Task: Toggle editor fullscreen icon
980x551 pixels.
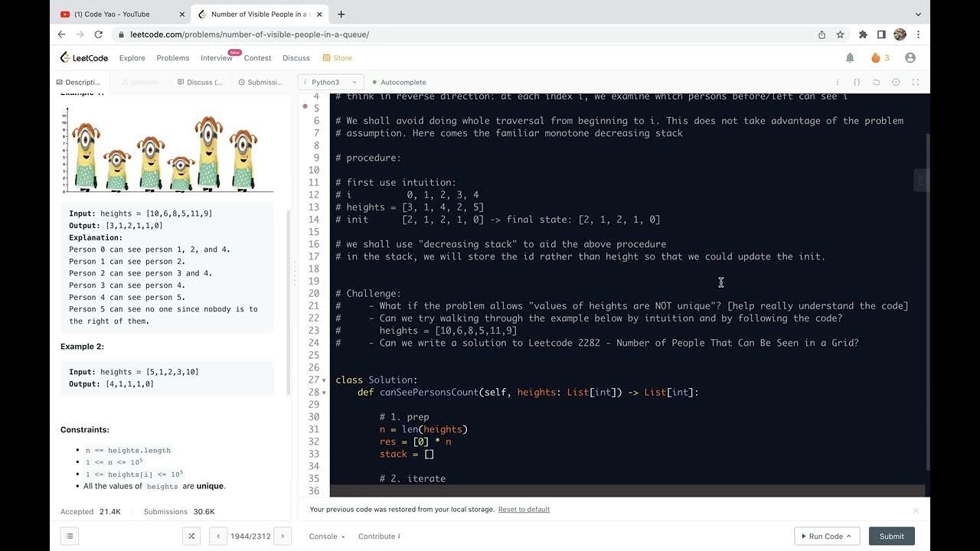Action: point(915,82)
